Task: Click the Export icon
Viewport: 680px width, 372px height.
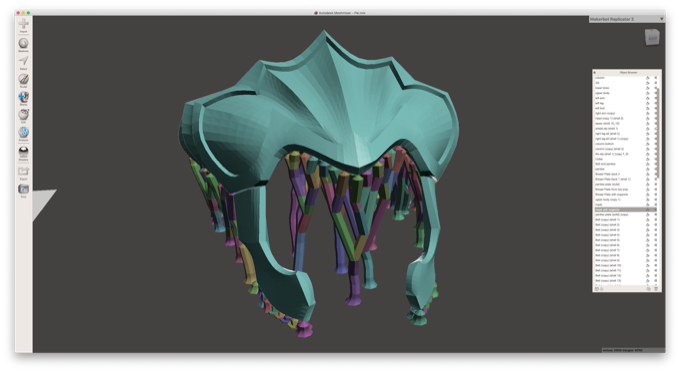Action: point(23,172)
